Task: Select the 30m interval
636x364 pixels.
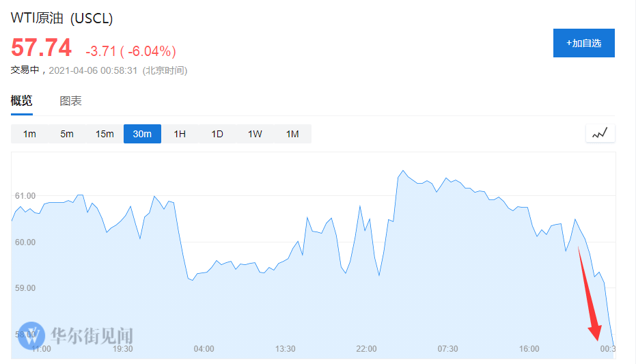Action: pos(142,134)
